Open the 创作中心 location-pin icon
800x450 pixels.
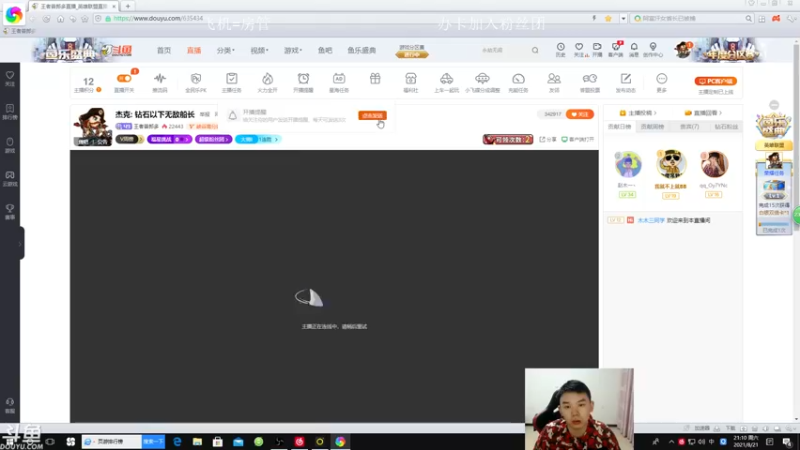click(653, 49)
